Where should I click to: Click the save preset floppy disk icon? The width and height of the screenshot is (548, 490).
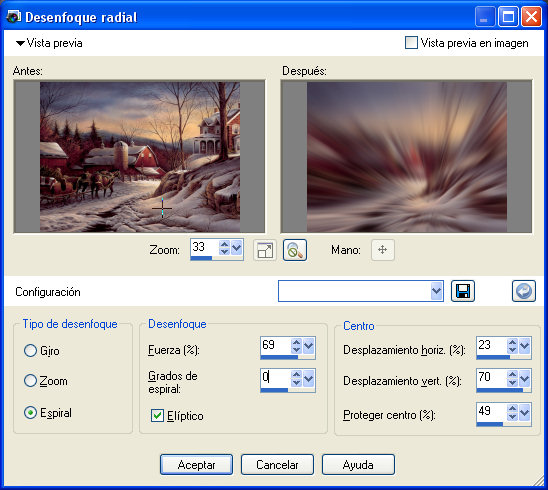463,291
